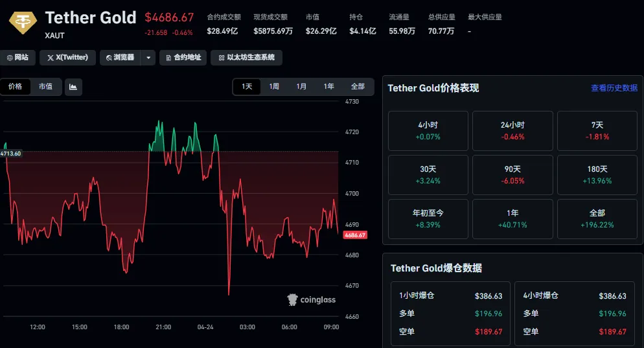Select the 1年 time range
644x348 pixels.
328,87
